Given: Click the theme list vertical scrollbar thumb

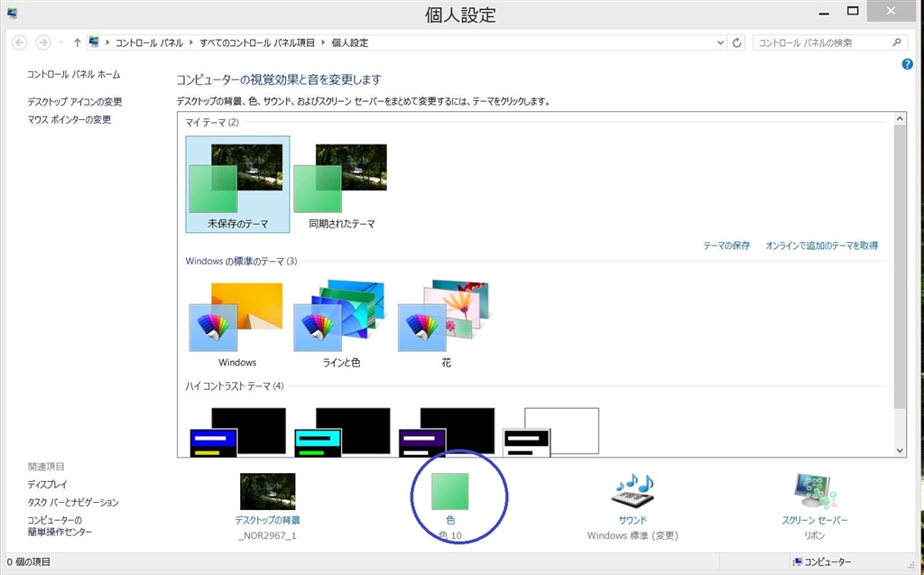Looking at the screenshot, I should 900,266.
